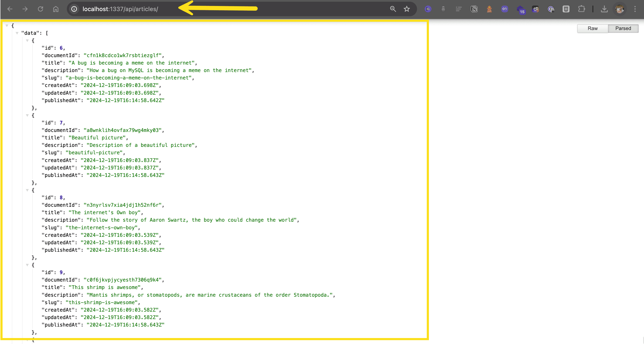Image resolution: width=644 pixels, height=344 pixels.
Task: Click publishedAt value "2024-12-19T16:14:58.642Z"
Action: (x=125, y=100)
